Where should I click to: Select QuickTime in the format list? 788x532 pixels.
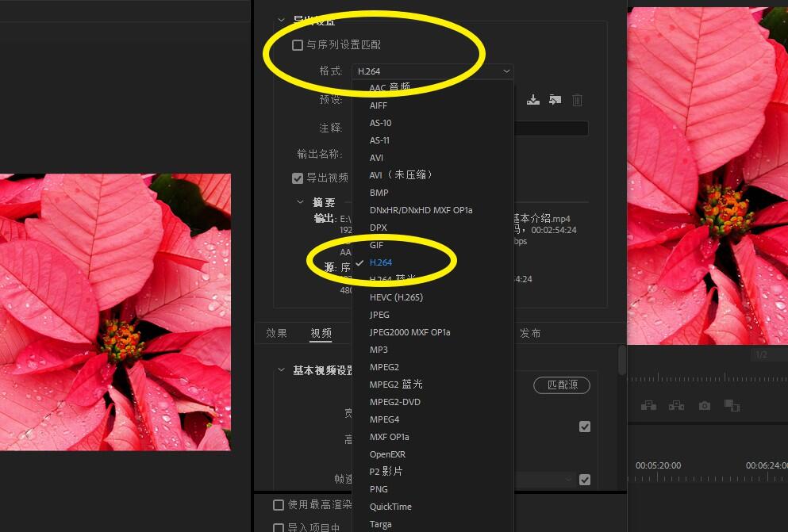390,507
